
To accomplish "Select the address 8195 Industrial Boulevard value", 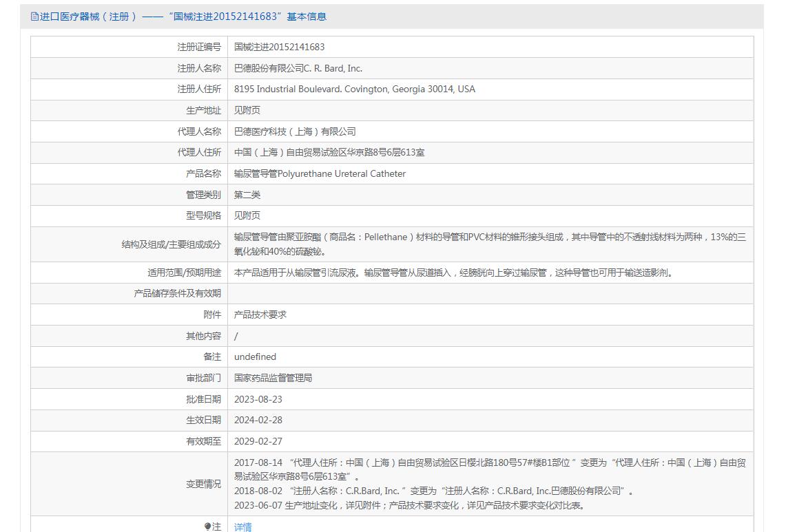I will click(x=354, y=89).
